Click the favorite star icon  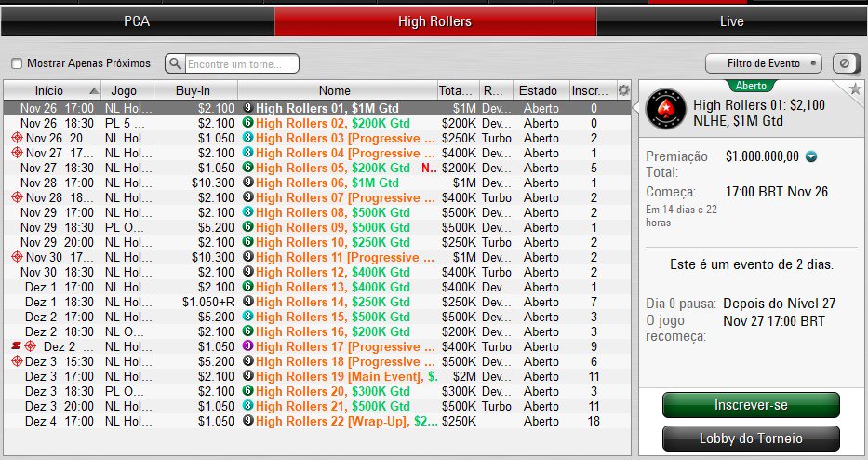click(855, 88)
